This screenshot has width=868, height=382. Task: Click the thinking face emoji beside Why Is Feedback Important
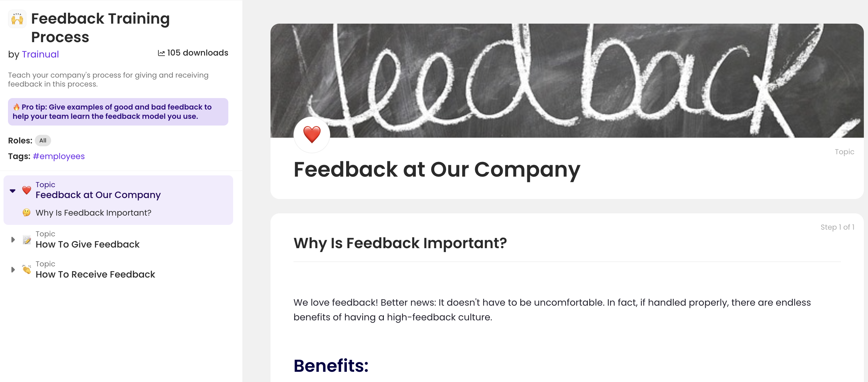pyautogui.click(x=27, y=212)
